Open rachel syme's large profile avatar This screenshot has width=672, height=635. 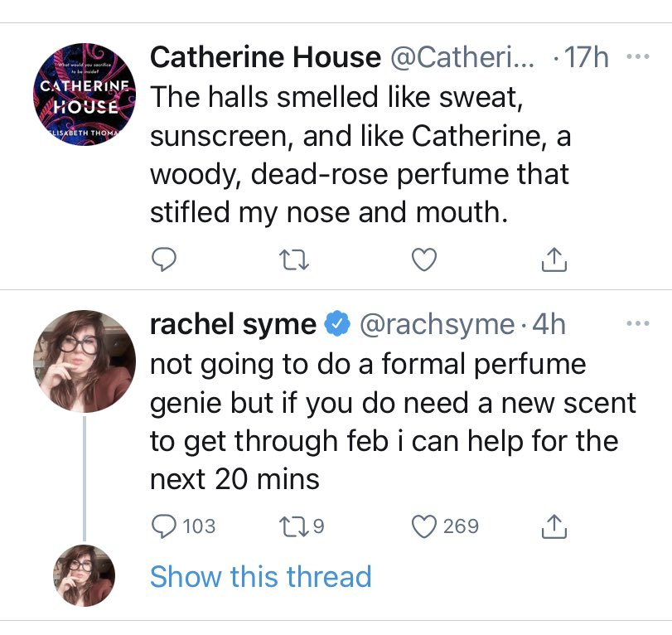point(84,361)
